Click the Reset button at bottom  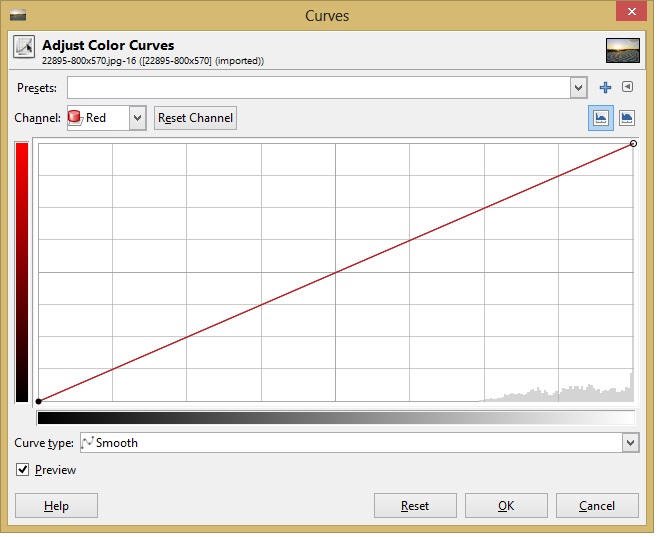[415, 506]
